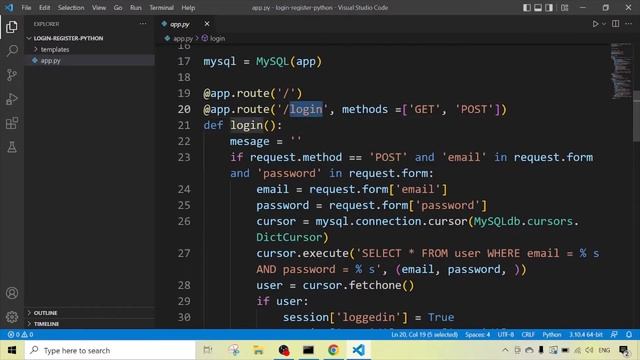Screen dimensions: 640x360
Task: Click line number 23 in the gutter
Action: click(x=184, y=157)
